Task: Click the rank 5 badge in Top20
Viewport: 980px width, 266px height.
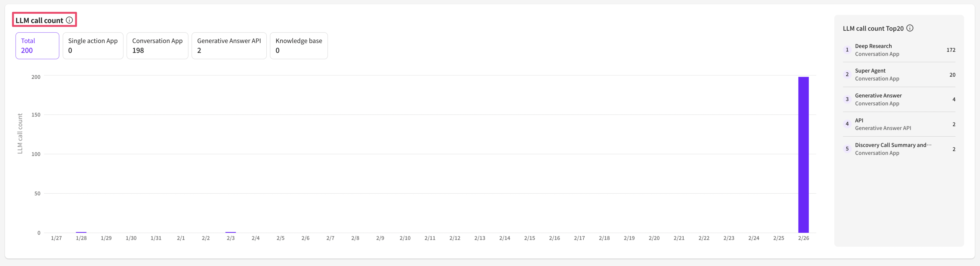Action: [x=847, y=149]
